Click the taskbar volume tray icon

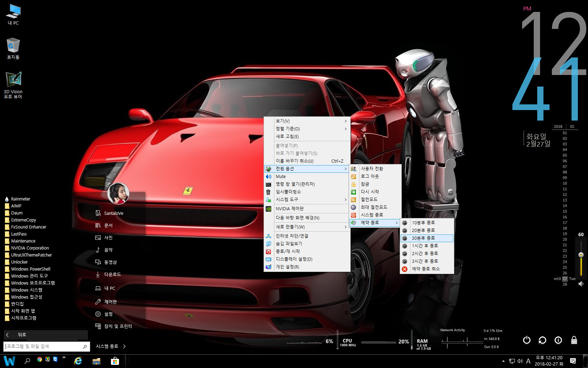click(x=520, y=361)
